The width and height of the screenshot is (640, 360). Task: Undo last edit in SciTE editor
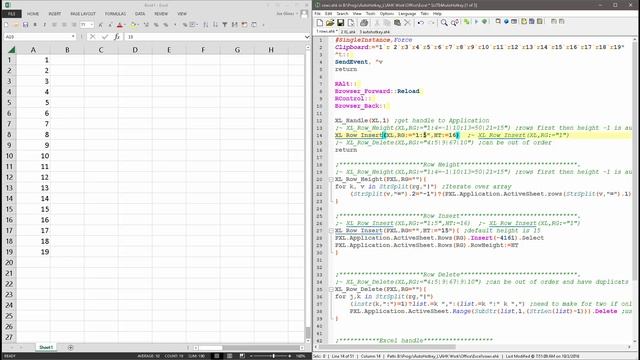[421, 22]
